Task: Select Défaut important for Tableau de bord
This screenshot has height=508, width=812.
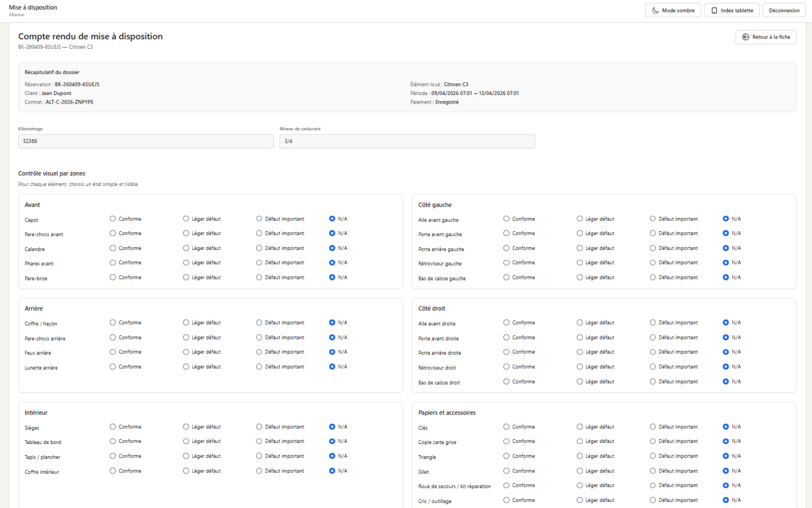Action: click(x=259, y=441)
